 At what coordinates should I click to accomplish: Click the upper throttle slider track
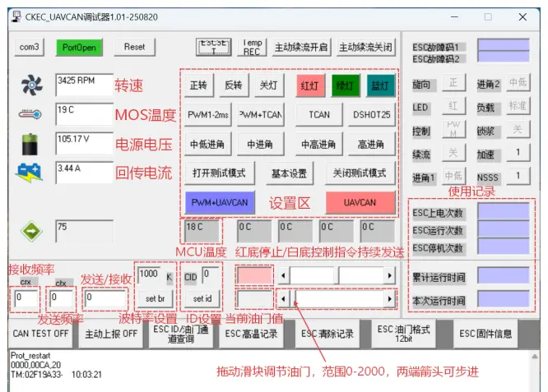coord(354,274)
